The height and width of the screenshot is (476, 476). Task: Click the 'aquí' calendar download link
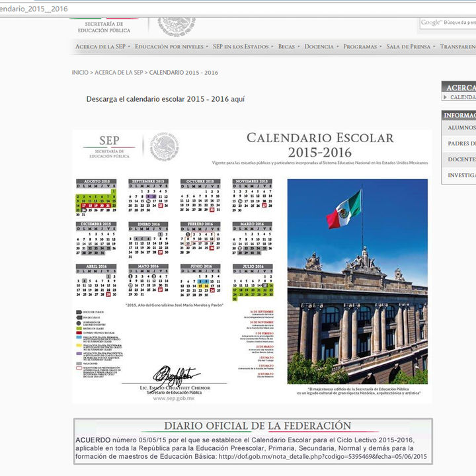[237, 99]
